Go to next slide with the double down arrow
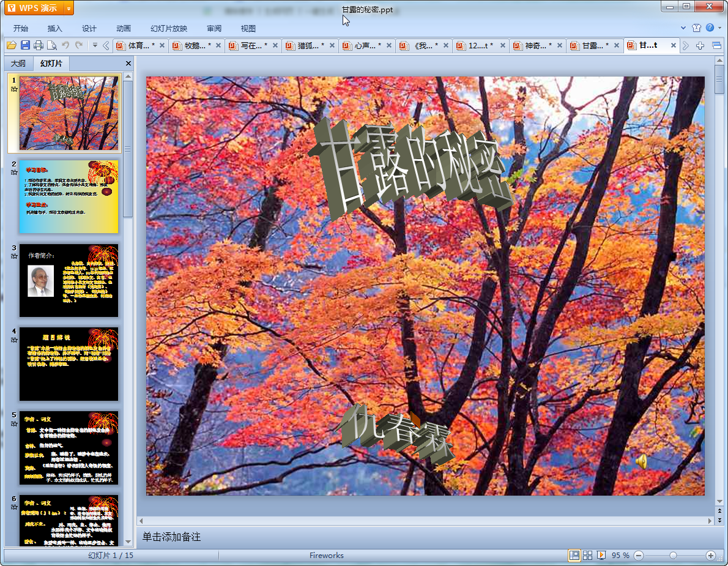This screenshot has height=566, width=728. click(x=719, y=520)
